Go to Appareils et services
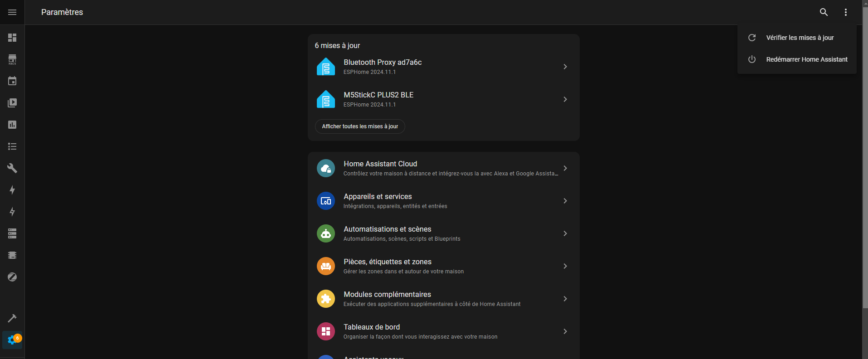868x359 pixels. pyautogui.click(x=444, y=201)
